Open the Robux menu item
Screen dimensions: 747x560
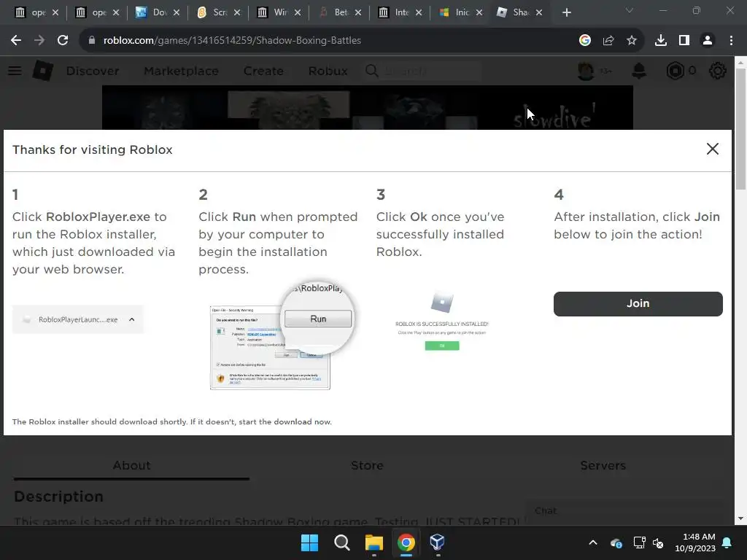point(328,71)
